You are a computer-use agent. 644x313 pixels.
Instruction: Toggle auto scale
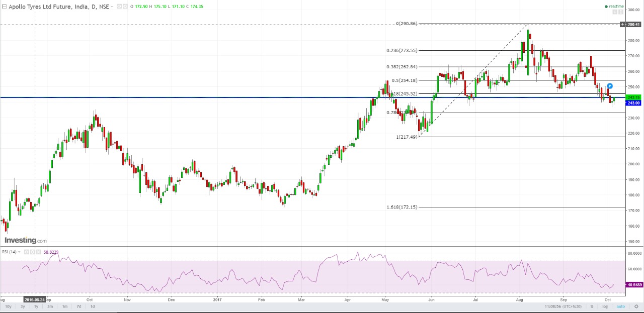[x=621, y=306]
